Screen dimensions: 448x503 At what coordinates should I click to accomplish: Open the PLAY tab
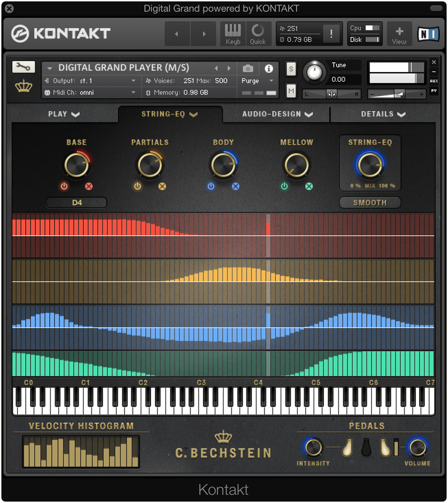pos(63,114)
